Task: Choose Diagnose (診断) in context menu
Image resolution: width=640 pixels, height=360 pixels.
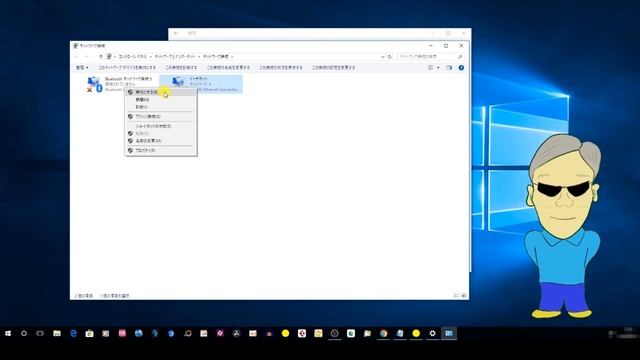Action: [x=161, y=107]
